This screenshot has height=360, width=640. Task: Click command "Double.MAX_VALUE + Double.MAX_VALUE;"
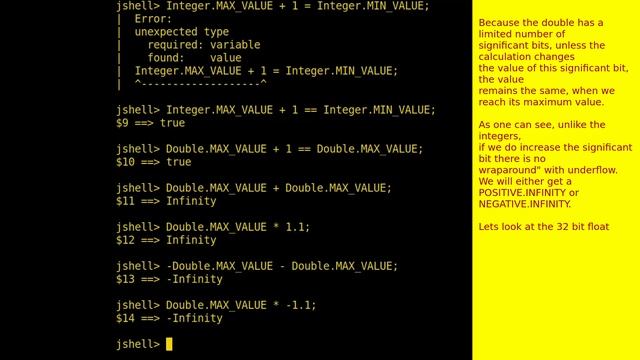[278, 188]
